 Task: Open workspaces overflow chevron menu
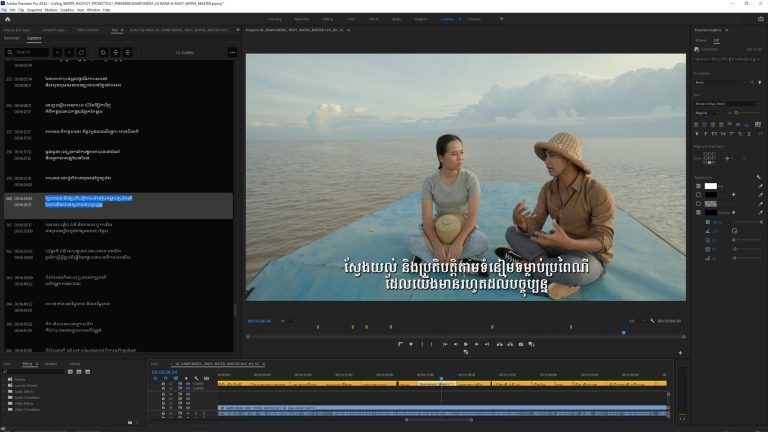point(501,19)
